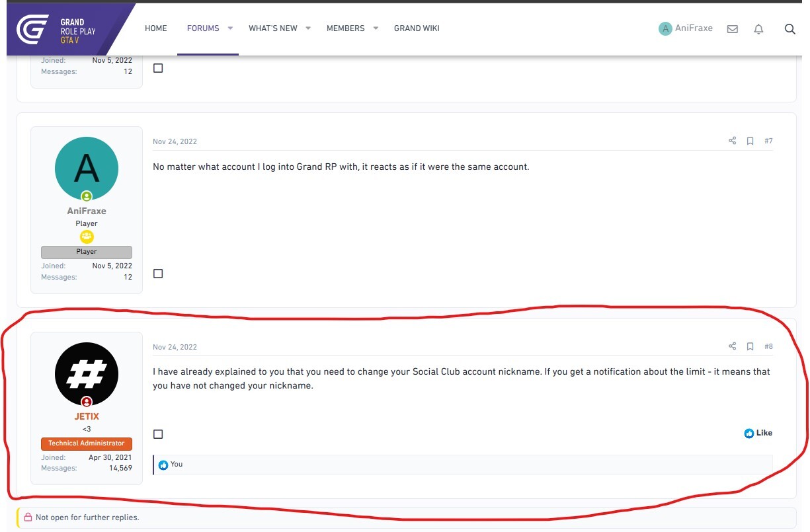Click the #8 post permalink
This screenshot has width=810, height=532.
[768, 346]
